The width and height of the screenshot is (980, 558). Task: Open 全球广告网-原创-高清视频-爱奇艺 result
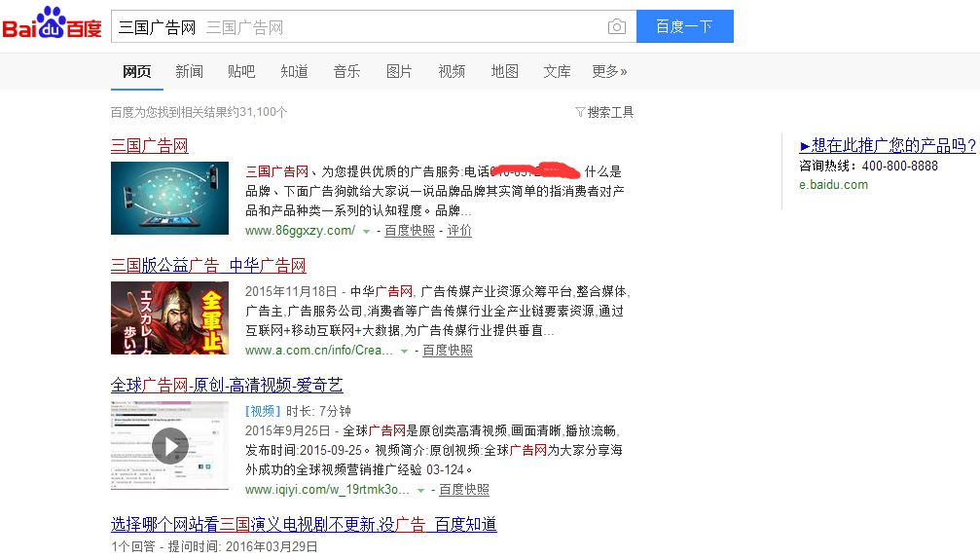tap(227, 386)
